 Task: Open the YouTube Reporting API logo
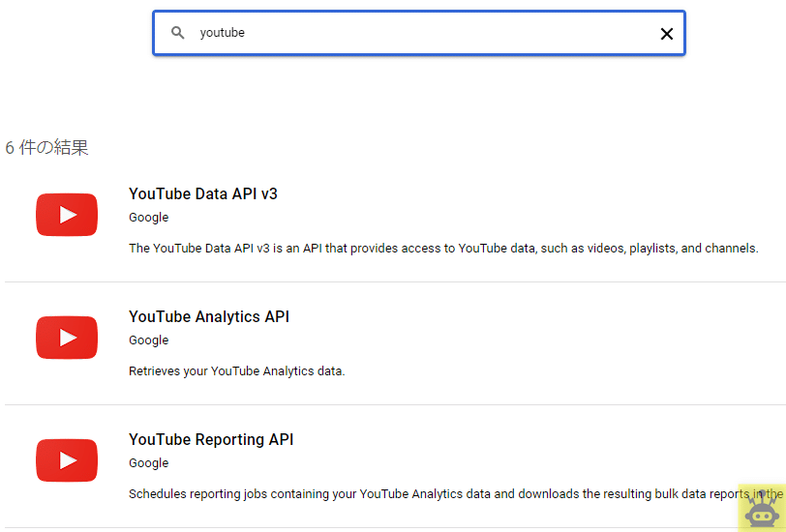67,459
